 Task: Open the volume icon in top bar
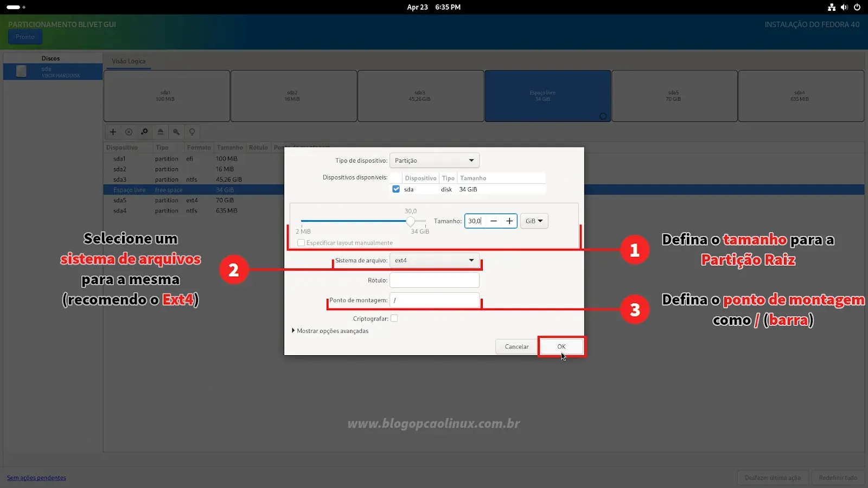click(x=844, y=7)
